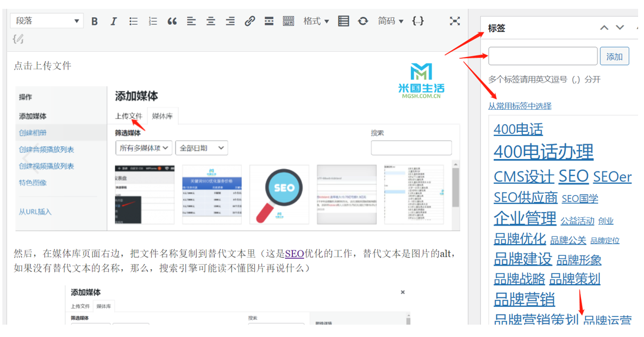Screen dimensions: 644x337
Task: Choose the 品牌公关 tag
Action: click(x=568, y=240)
